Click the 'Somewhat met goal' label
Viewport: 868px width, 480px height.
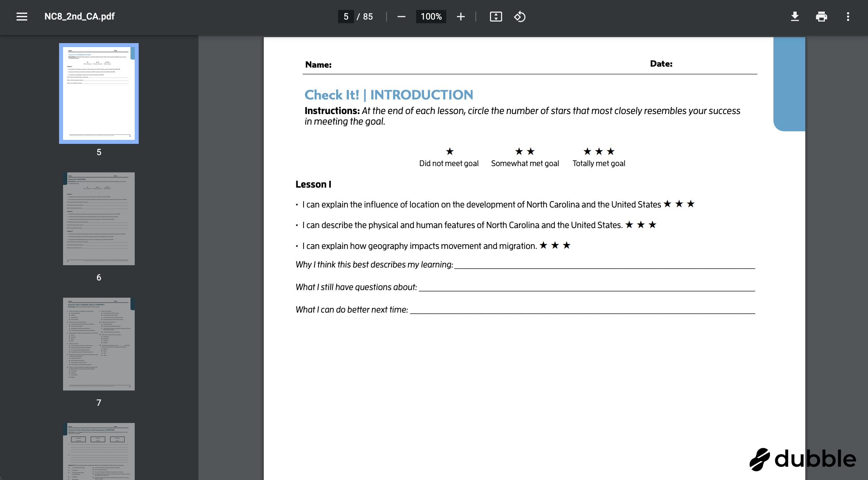click(525, 163)
